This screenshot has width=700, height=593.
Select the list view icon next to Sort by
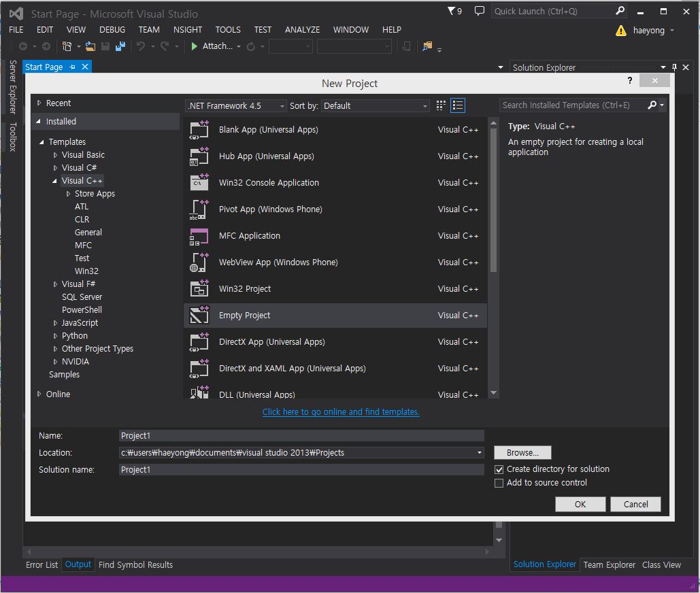457,105
